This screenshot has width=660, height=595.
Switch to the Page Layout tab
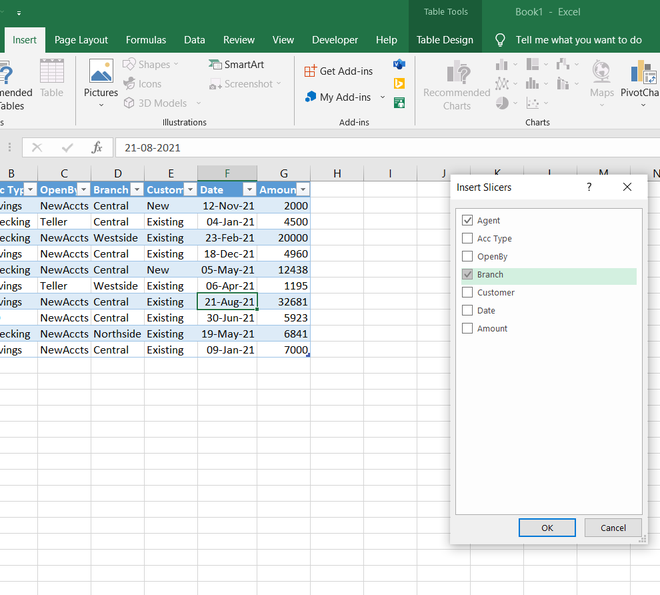tap(81, 40)
